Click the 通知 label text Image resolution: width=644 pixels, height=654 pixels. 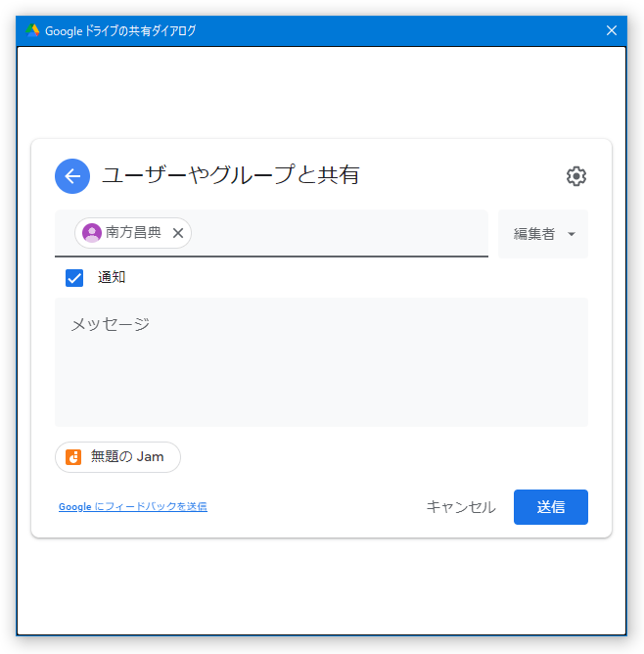pyautogui.click(x=112, y=277)
